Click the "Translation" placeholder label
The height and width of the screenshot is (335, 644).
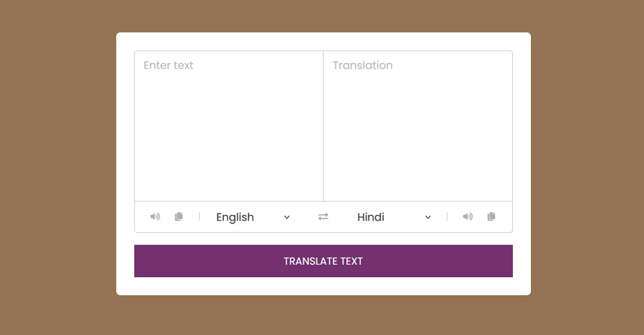pos(363,65)
